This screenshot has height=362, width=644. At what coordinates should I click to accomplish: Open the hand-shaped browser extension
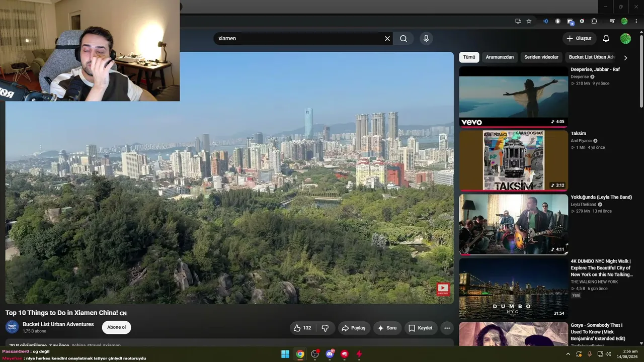[557, 21]
